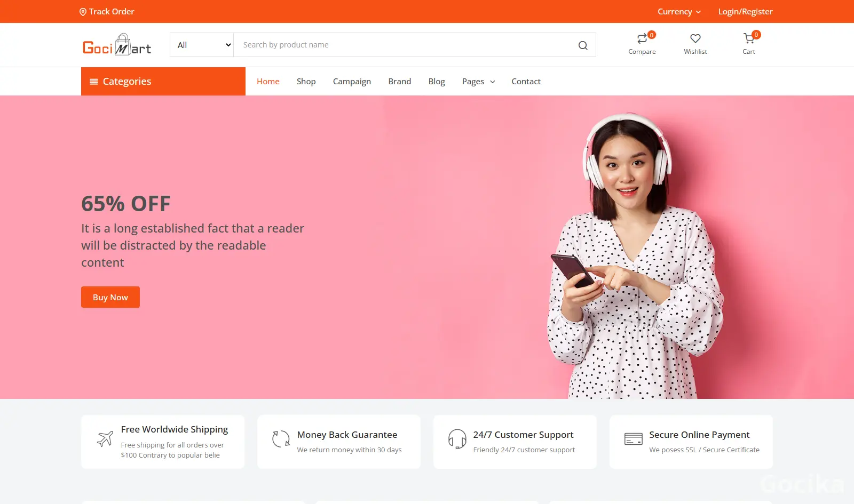Click the headset Customer Support icon
Image resolution: width=854 pixels, height=504 pixels.
[x=457, y=439]
